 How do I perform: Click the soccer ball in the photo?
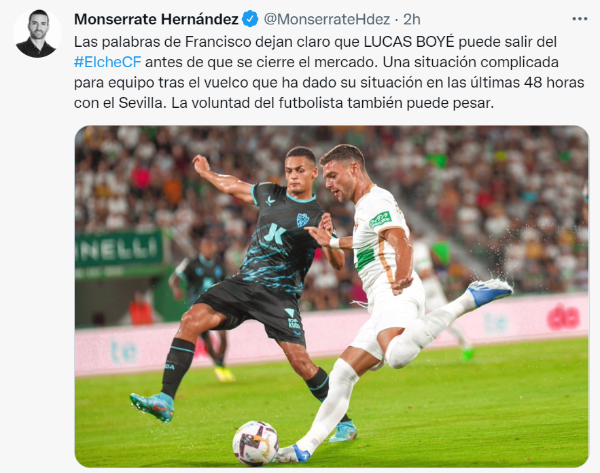pos(255,443)
